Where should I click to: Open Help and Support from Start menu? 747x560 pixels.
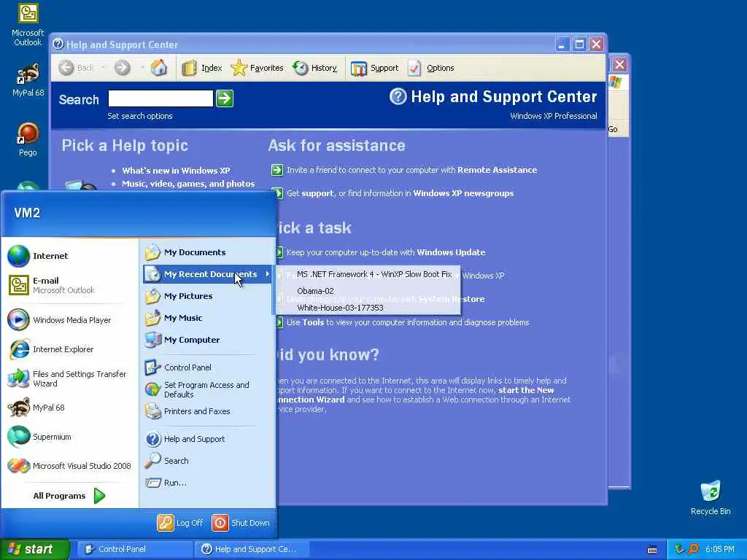(207, 439)
